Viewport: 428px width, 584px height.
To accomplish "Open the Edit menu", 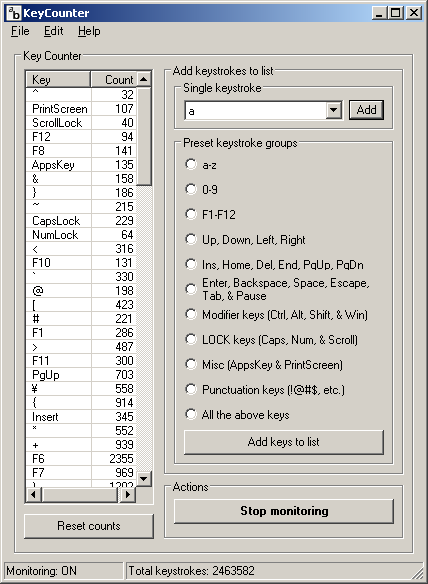I will (54, 31).
